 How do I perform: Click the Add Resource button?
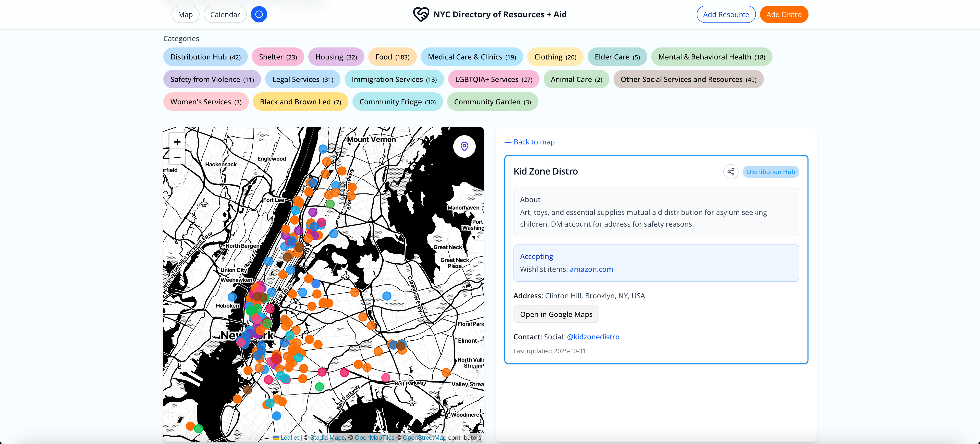click(726, 15)
